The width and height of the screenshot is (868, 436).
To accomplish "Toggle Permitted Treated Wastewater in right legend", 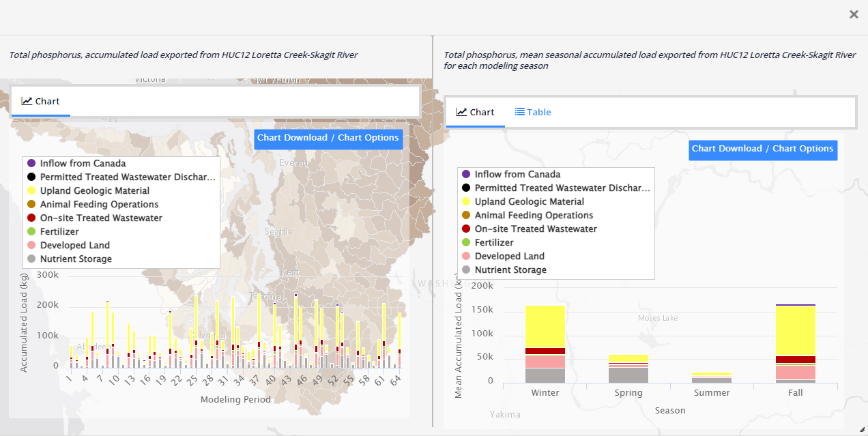I will [x=562, y=188].
